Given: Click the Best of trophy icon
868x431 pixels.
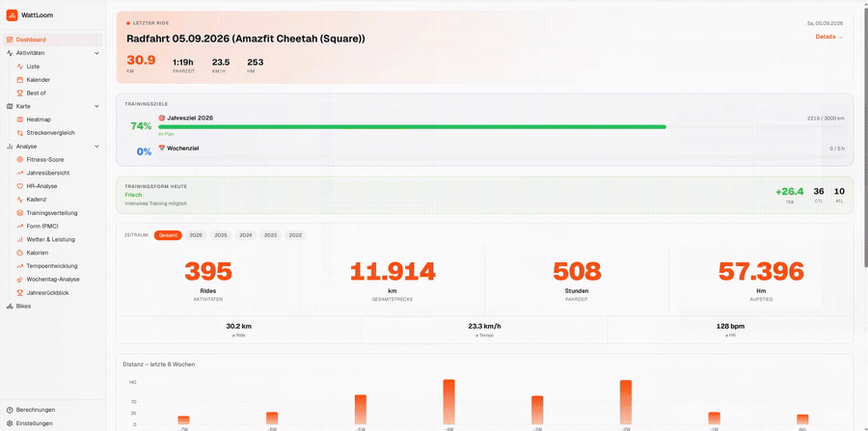Looking at the screenshot, I should 20,93.
